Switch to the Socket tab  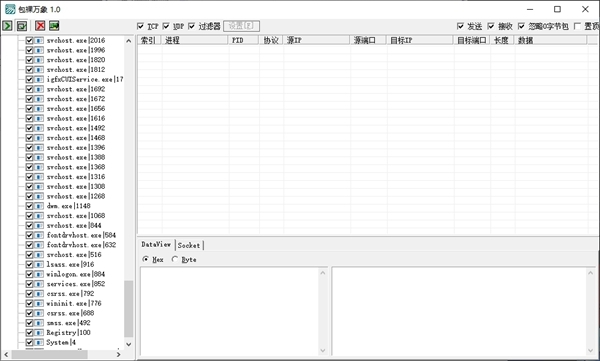click(x=189, y=245)
